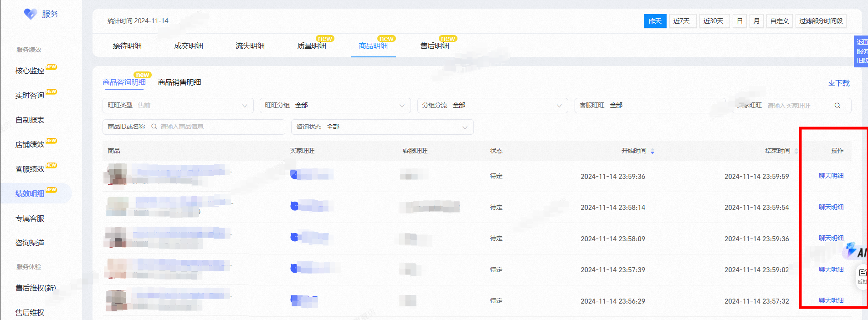The image size is (868, 320).
Task: Open 售后维权(新) in the sidebar
Action: tap(36, 288)
